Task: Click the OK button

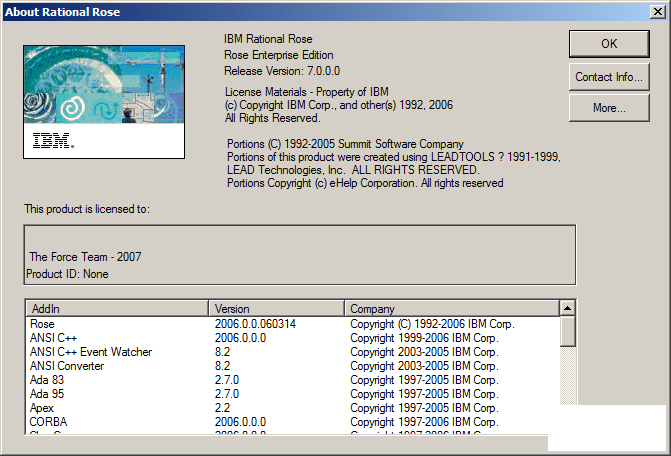Action: 609,44
